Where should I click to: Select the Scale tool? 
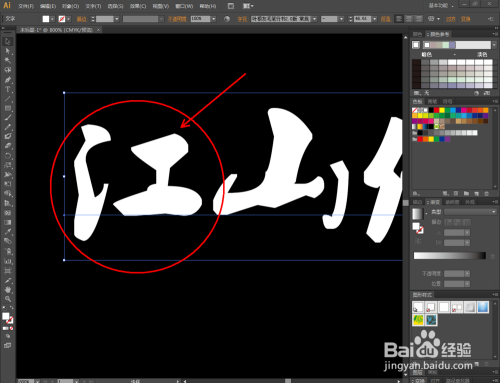pyautogui.click(x=8, y=165)
